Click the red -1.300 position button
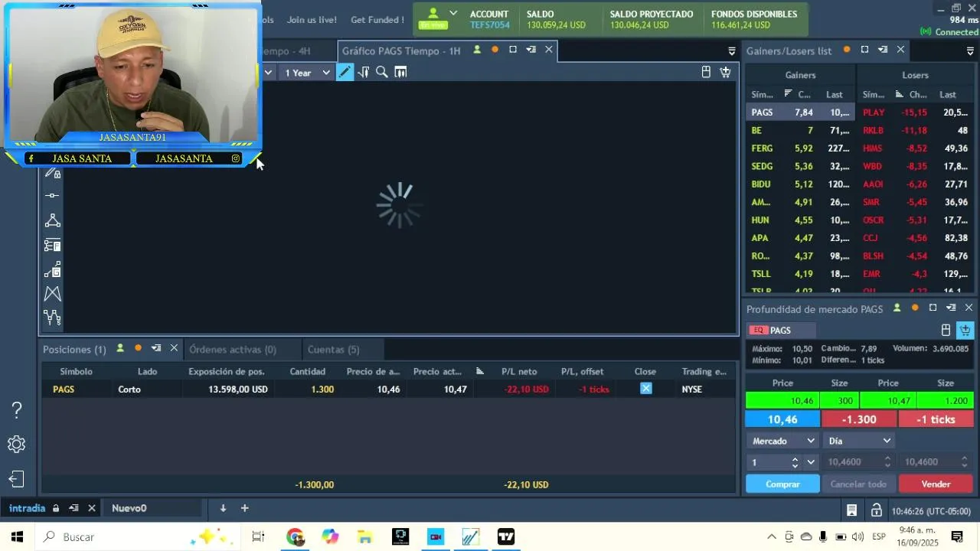980x551 pixels. click(x=859, y=419)
